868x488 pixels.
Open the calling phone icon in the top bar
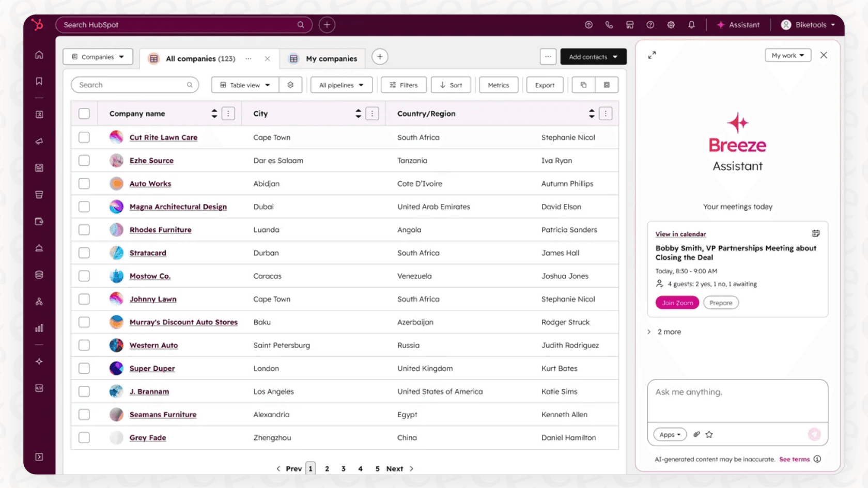coord(609,24)
